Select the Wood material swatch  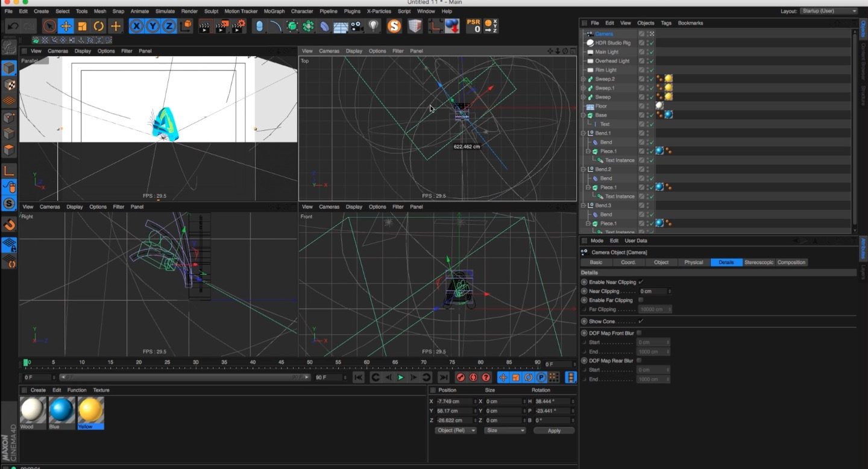click(33, 412)
